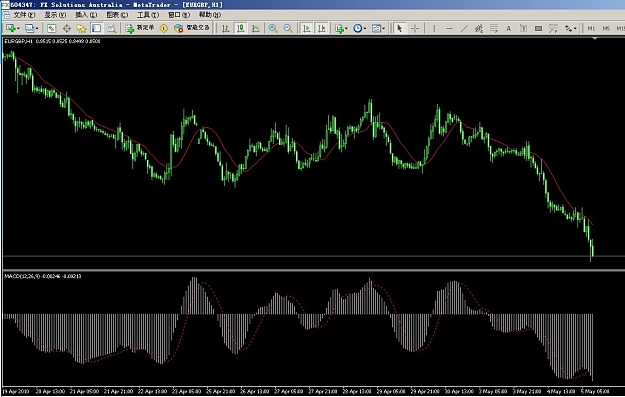Select the Cursor arrow tool
625x397 pixels.
[x=399, y=28]
